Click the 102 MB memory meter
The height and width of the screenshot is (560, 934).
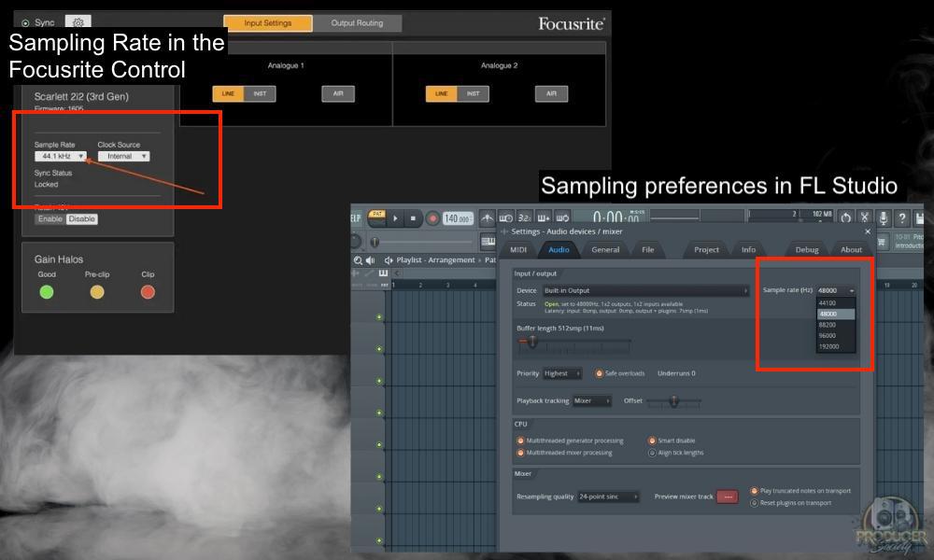(821, 215)
